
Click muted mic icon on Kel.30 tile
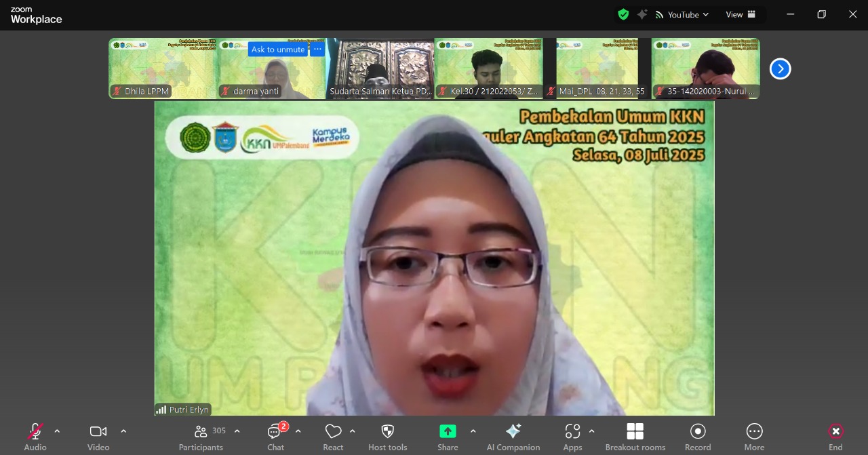pos(443,91)
